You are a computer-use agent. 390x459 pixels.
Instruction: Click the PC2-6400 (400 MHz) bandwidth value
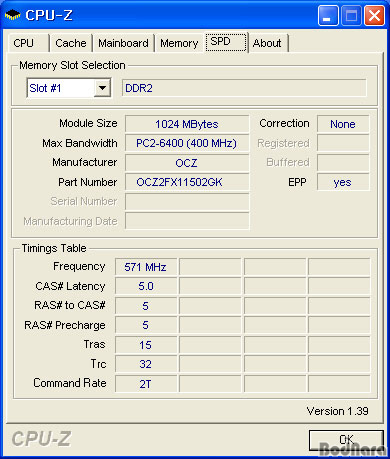[187, 143]
